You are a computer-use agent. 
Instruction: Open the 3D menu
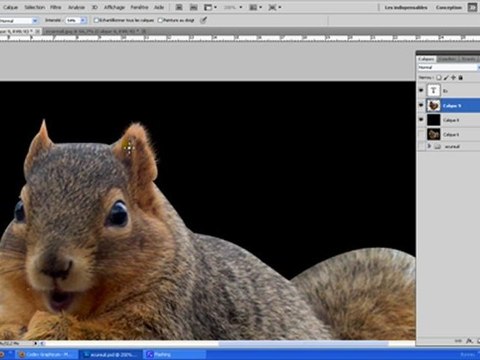(x=95, y=7)
